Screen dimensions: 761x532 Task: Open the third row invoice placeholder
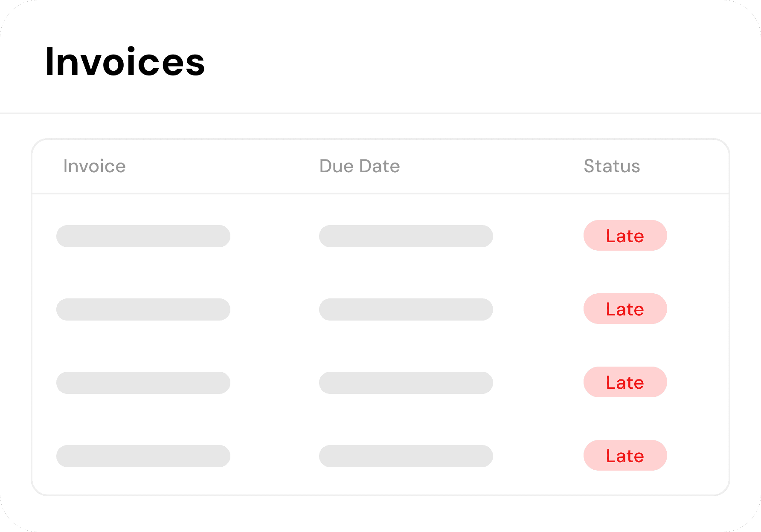point(143,383)
